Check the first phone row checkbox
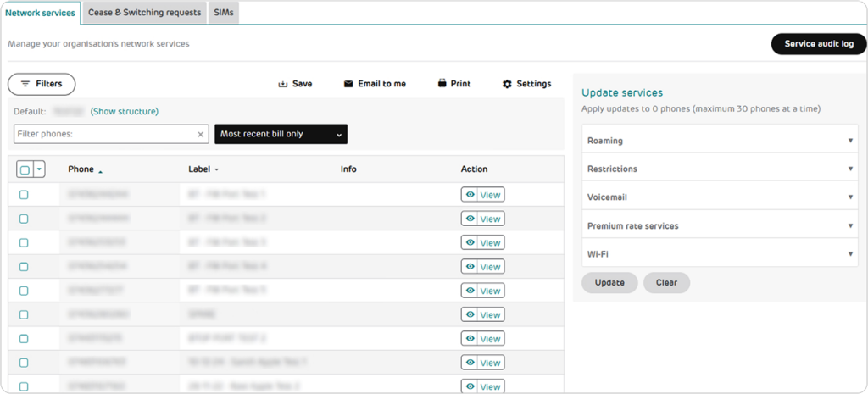This screenshot has height=394, width=868. pos(24,195)
